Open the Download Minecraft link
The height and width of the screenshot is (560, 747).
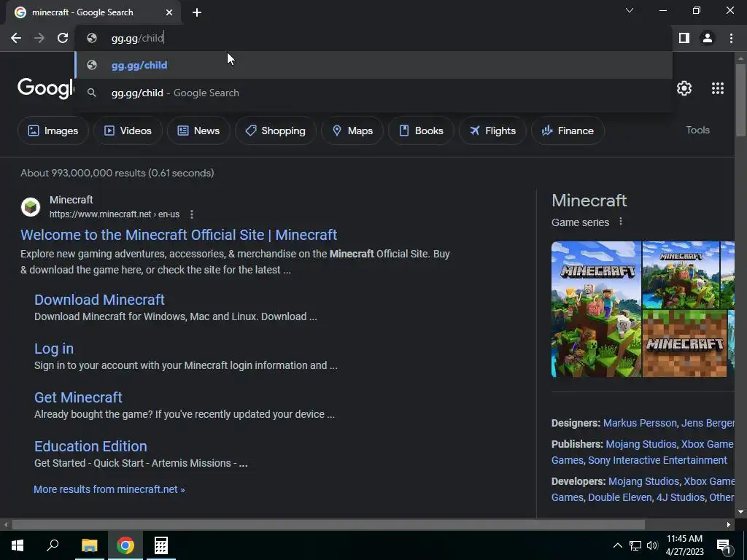pos(99,300)
